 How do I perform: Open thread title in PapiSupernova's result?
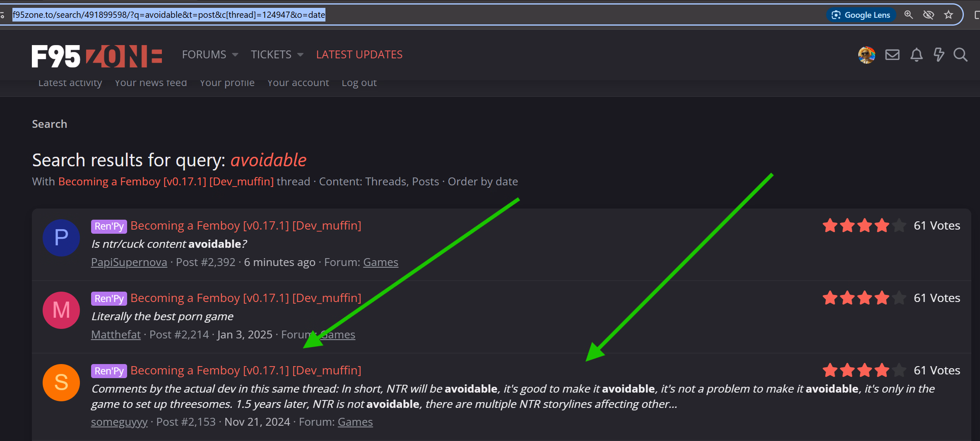click(246, 226)
